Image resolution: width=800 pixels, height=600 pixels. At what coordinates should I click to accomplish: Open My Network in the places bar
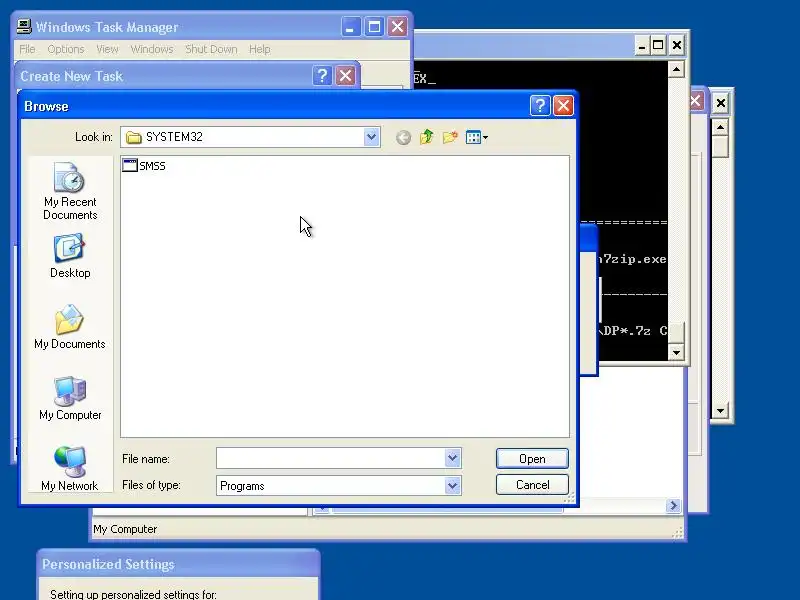coord(69,469)
